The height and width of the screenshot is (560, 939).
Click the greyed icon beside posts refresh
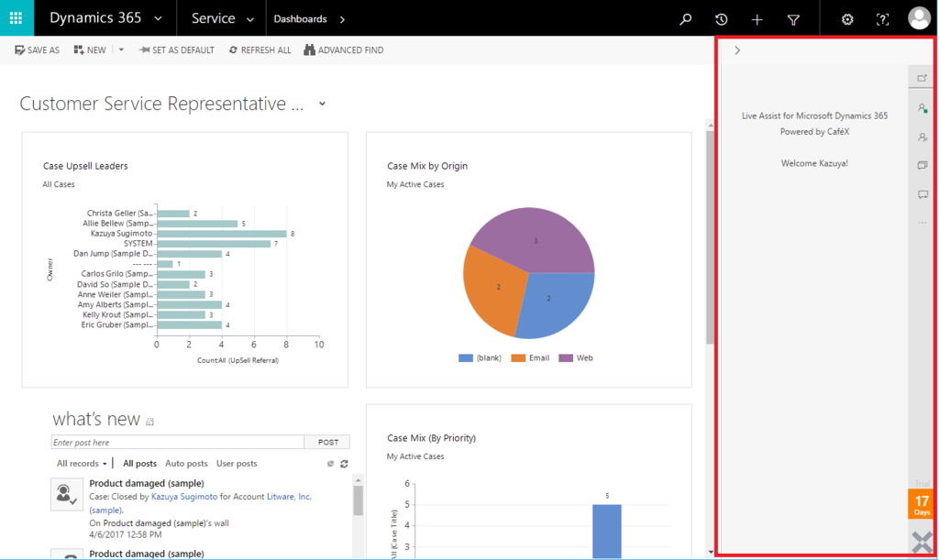pos(330,464)
